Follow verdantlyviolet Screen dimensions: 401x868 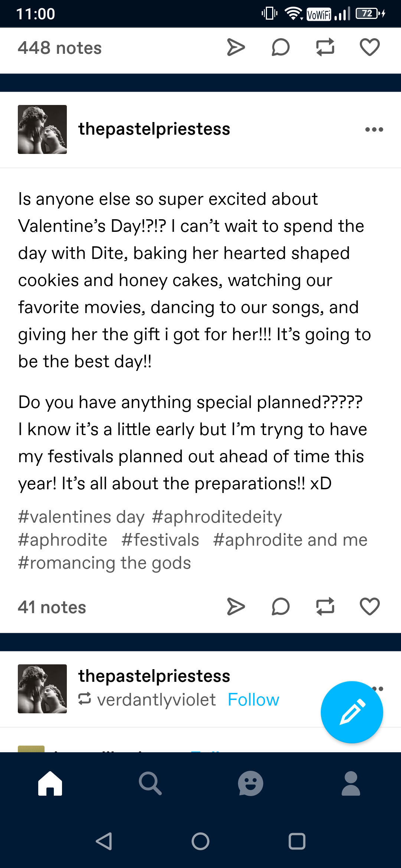(x=253, y=700)
